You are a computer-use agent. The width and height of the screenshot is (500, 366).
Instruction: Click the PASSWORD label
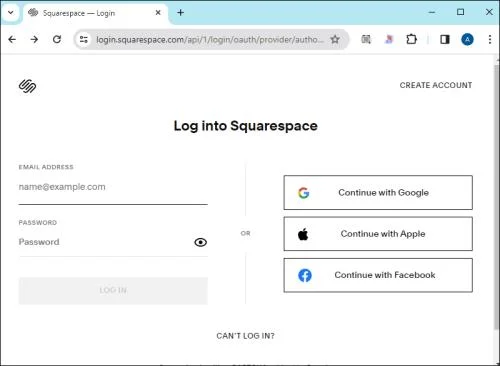(x=38, y=223)
